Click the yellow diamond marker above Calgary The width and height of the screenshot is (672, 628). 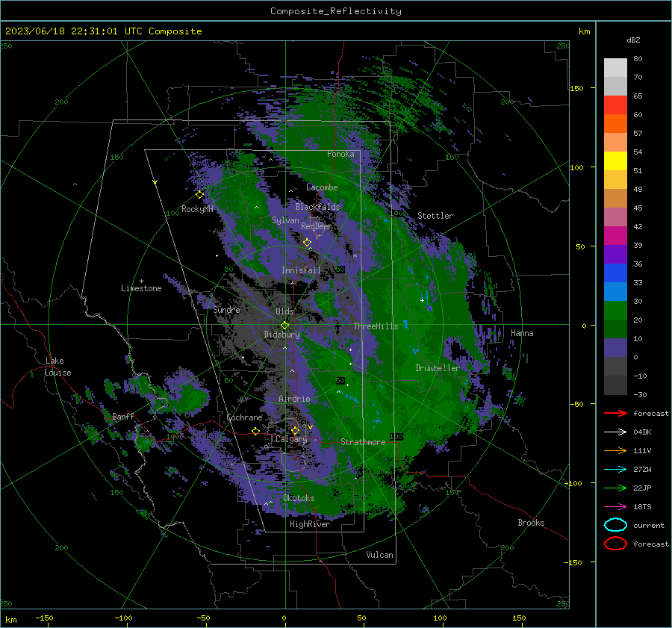(295, 430)
